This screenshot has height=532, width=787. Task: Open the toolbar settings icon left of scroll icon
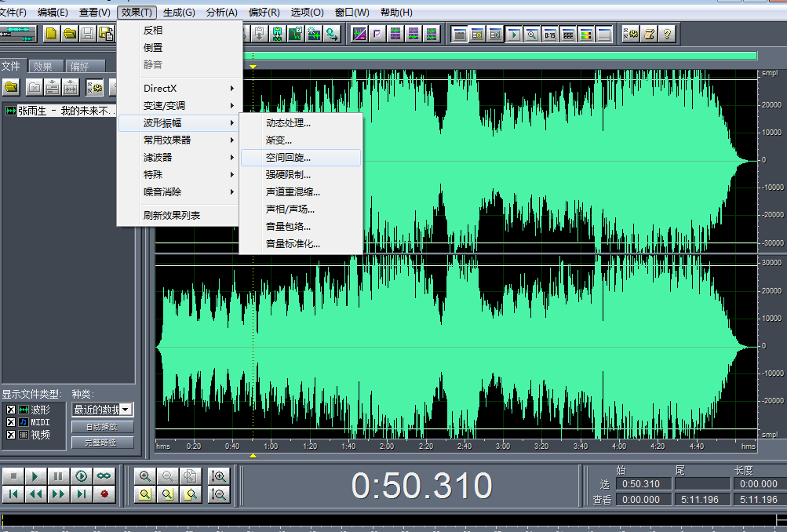click(x=631, y=34)
